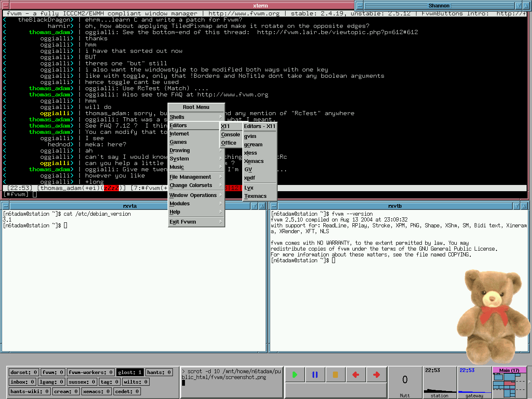
Task: Click the red right arrow (next) button
Action: 377,374
